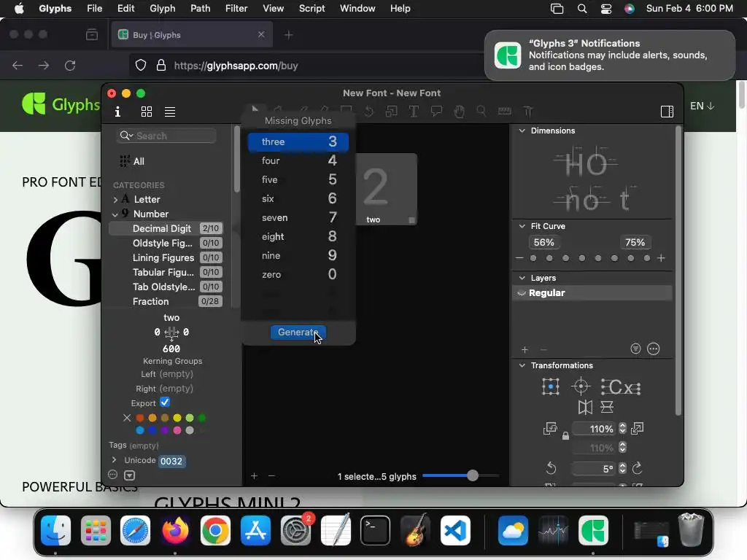Increment the 110% scale stepper

[623, 426]
